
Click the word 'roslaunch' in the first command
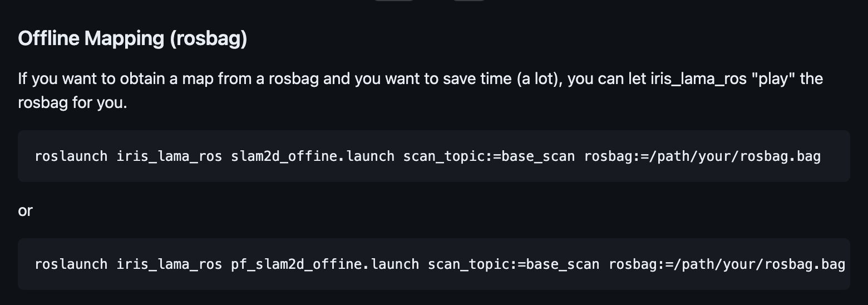coord(71,156)
